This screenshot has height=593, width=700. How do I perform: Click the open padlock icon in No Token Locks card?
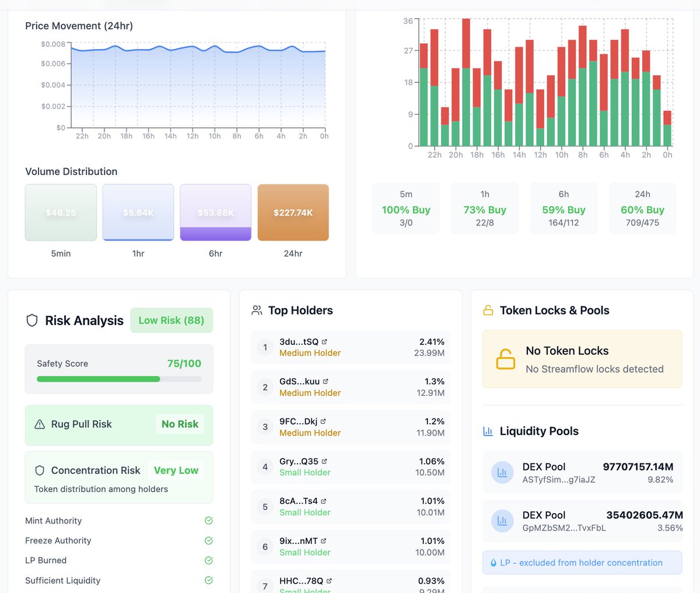click(x=505, y=359)
